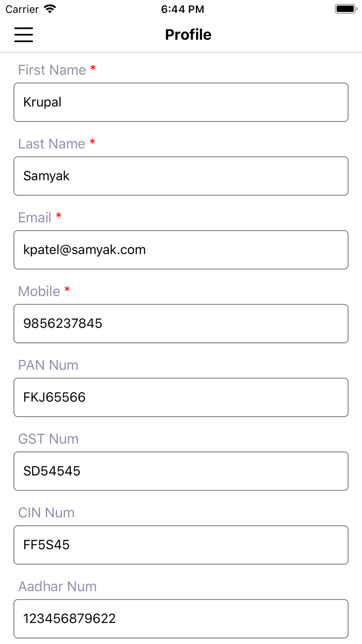362x644 pixels.
Task: Tap the Aadhar Num field 123456879622
Action: (181, 619)
